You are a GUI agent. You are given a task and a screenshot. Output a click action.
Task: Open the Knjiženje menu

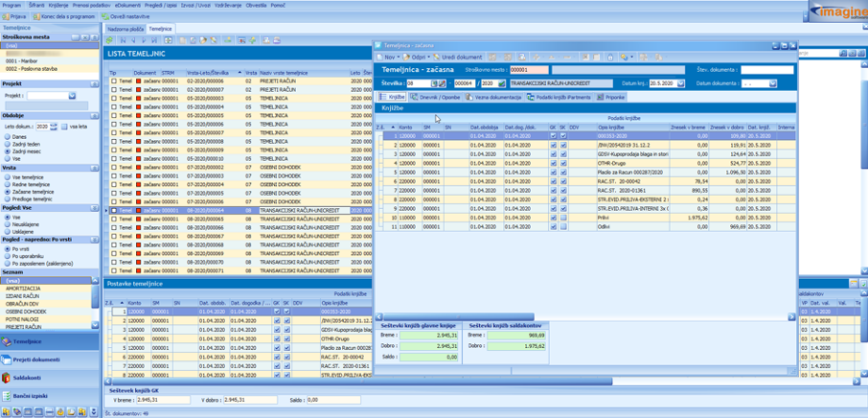(58, 5)
